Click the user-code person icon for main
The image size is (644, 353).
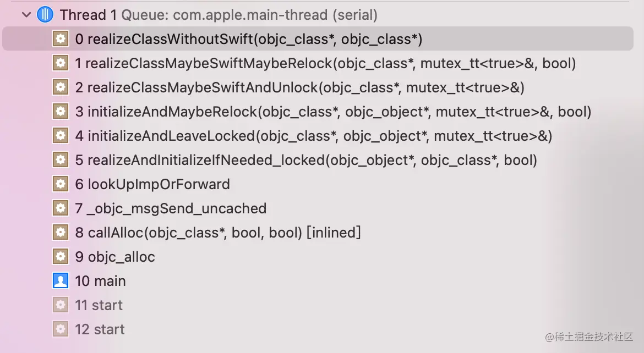tap(61, 281)
